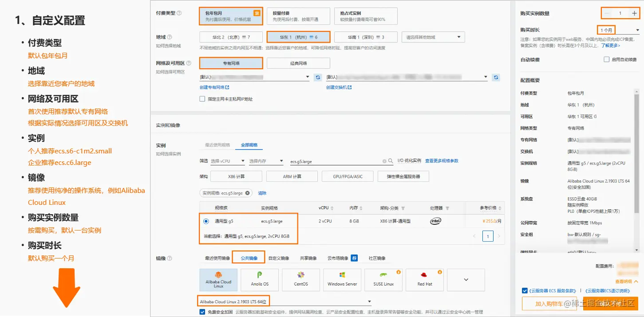The height and width of the screenshot is (317, 644).
Task: Open help icon beside 付费类型
Action: pos(179,13)
